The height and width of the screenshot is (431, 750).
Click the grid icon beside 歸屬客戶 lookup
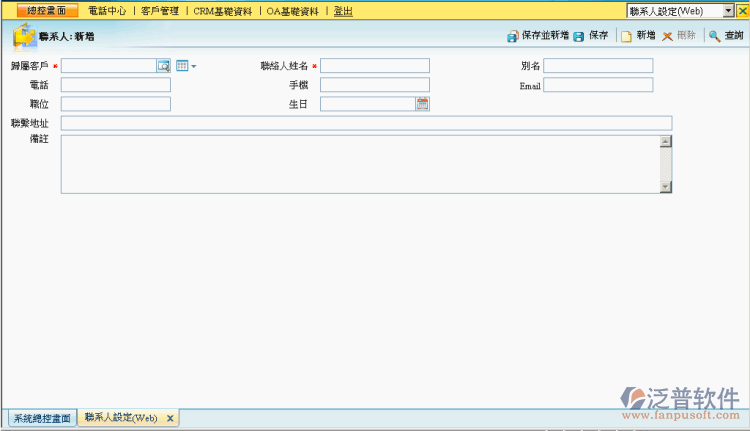[182, 66]
